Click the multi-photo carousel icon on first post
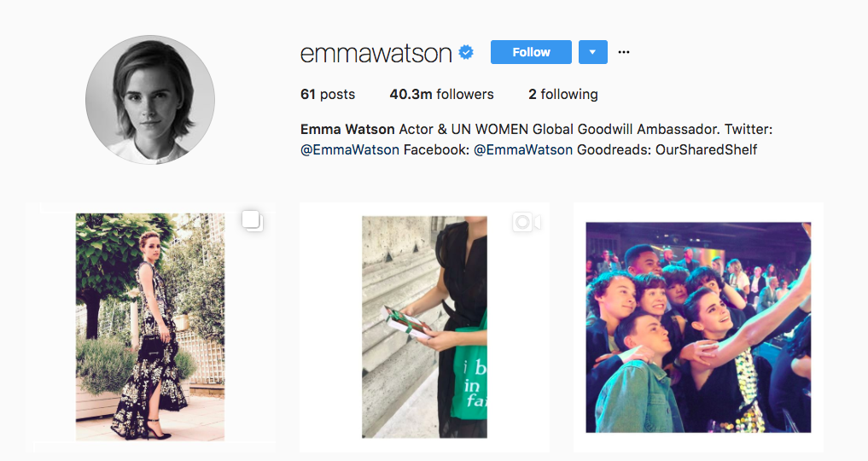Image resolution: width=868 pixels, height=461 pixels. [253, 221]
